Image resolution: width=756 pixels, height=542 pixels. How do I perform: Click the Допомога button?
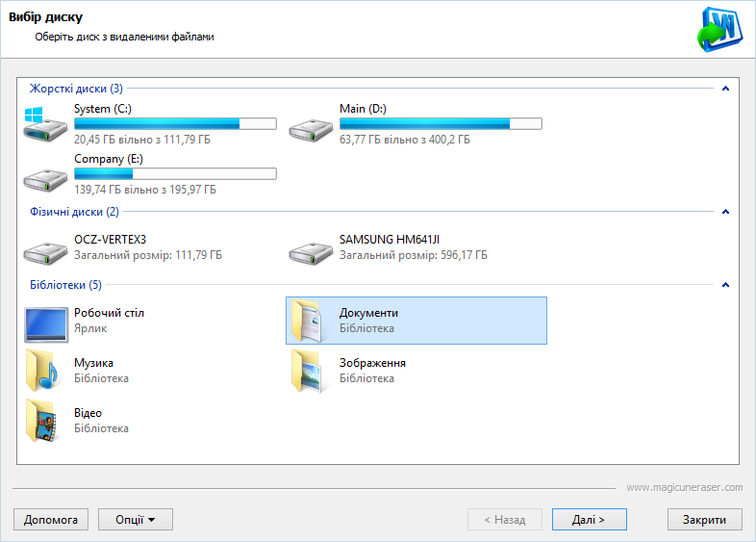pyautogui.click(x=51, y=519)
